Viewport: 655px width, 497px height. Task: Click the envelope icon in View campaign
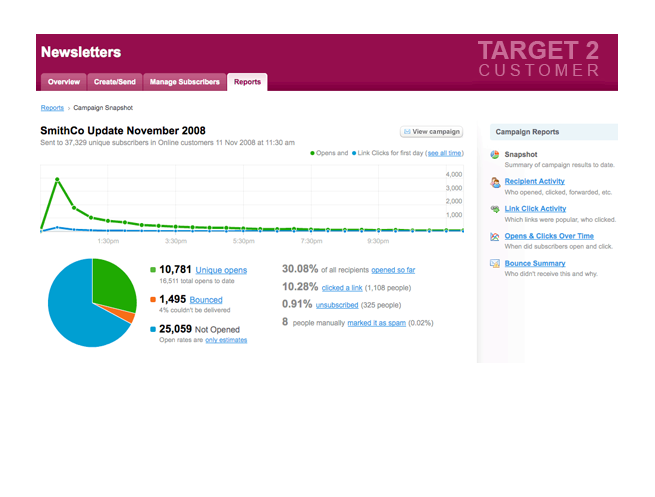(x=407, y=132)
